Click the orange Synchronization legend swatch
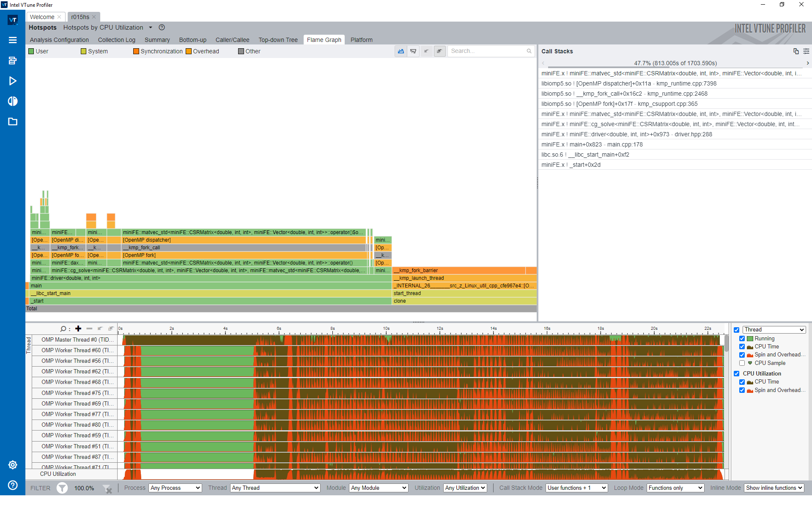This screenshot has height=508, width=812. click(x=136, y=51)
